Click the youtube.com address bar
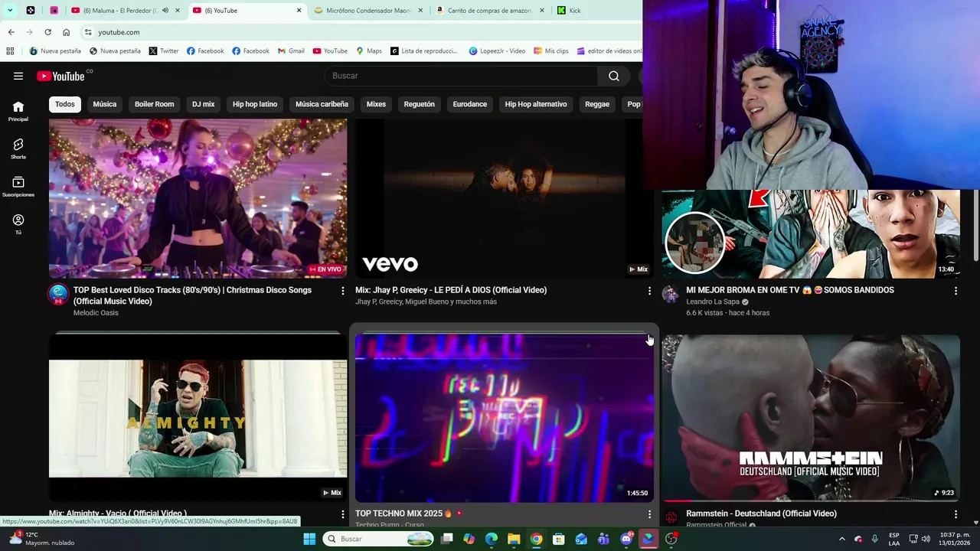This screenshot has height=551, width=980. click(x=360, y=32)
